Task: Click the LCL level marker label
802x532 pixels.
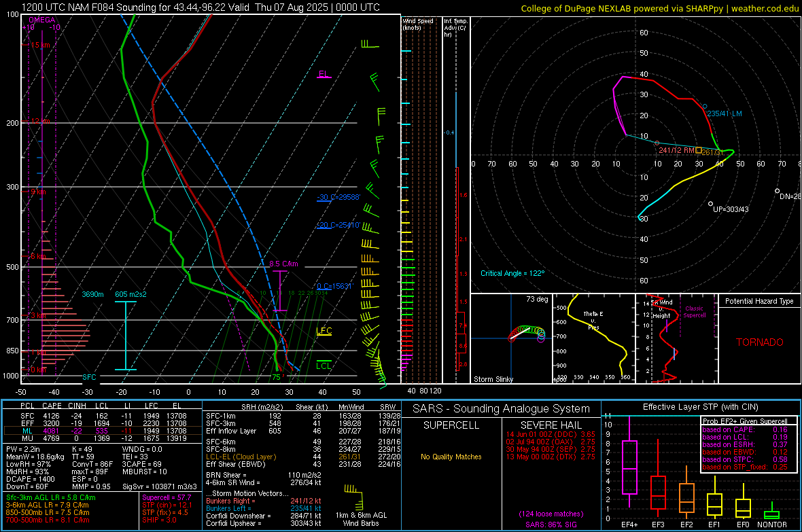Action: [324, 366]
